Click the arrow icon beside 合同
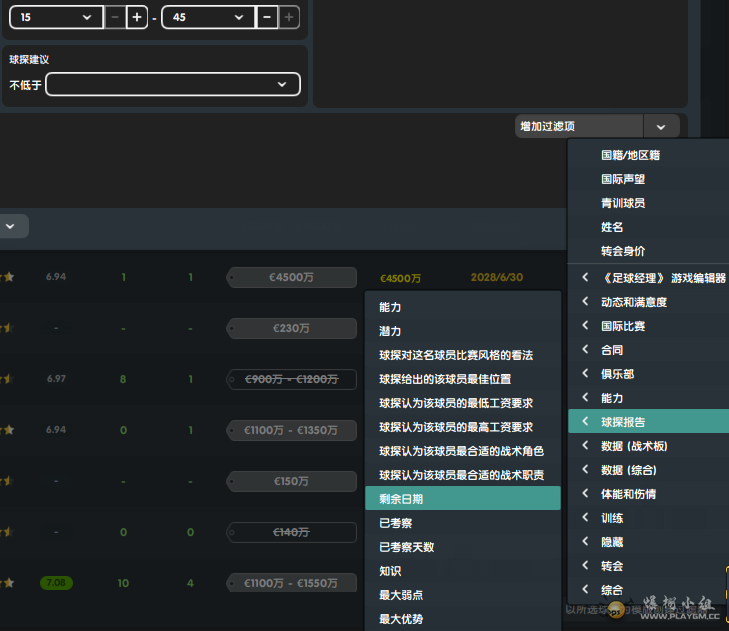The image size is (729, 631). click(x=585, y=350)
